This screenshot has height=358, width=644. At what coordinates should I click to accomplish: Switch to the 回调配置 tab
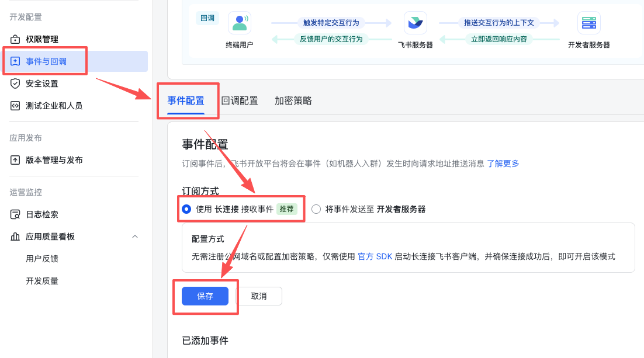(x=239, y=100)
